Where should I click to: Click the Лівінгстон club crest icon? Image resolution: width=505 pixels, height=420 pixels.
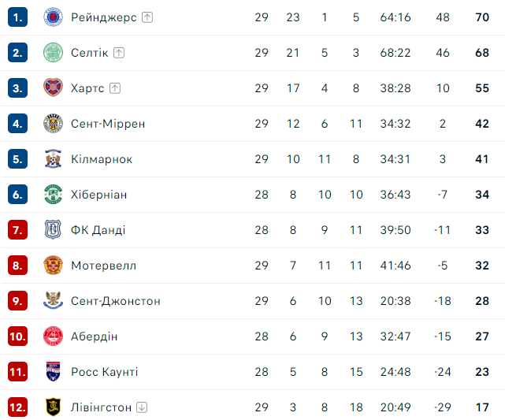(52, 407)
